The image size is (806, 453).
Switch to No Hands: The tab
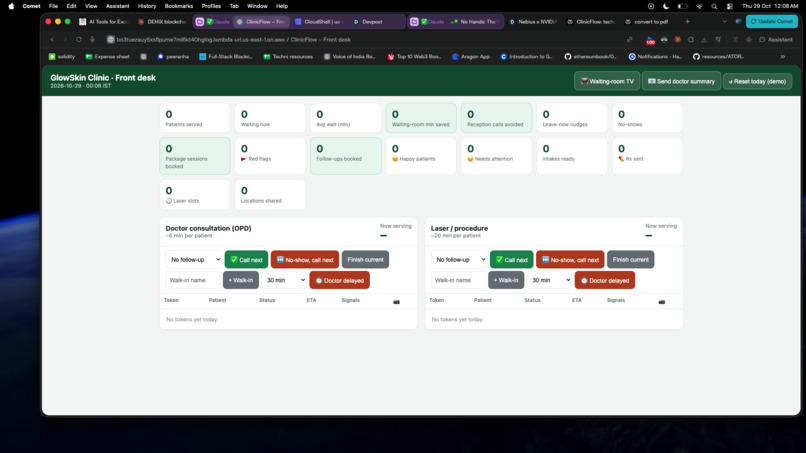pos(474,22)
